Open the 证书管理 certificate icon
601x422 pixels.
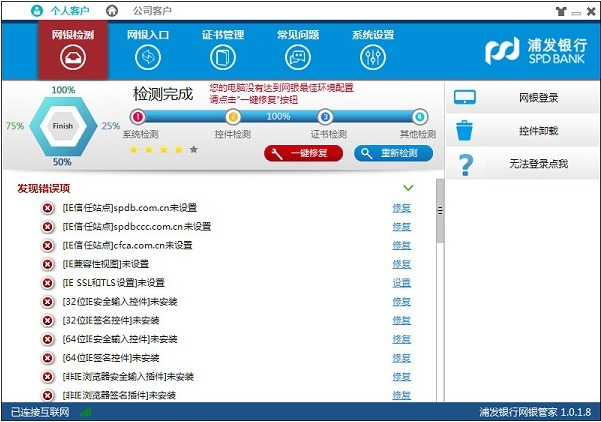[223, 57]
